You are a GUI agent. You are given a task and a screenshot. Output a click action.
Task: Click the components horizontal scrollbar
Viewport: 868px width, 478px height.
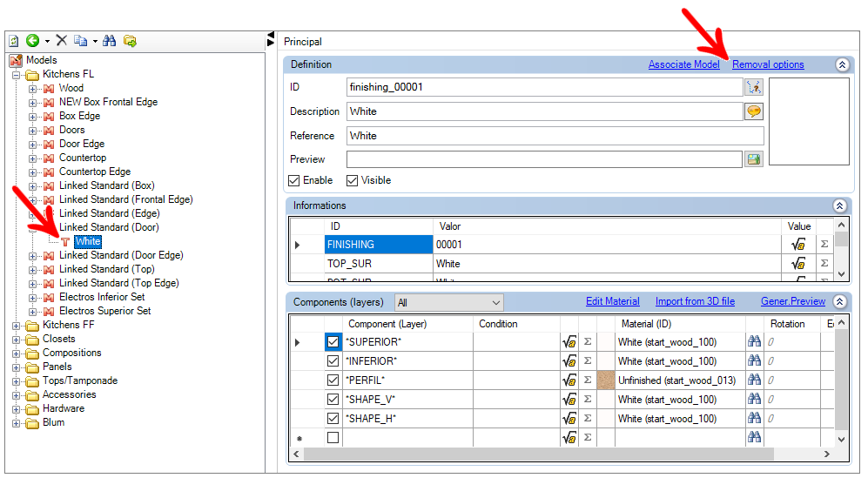pos(539,454)
